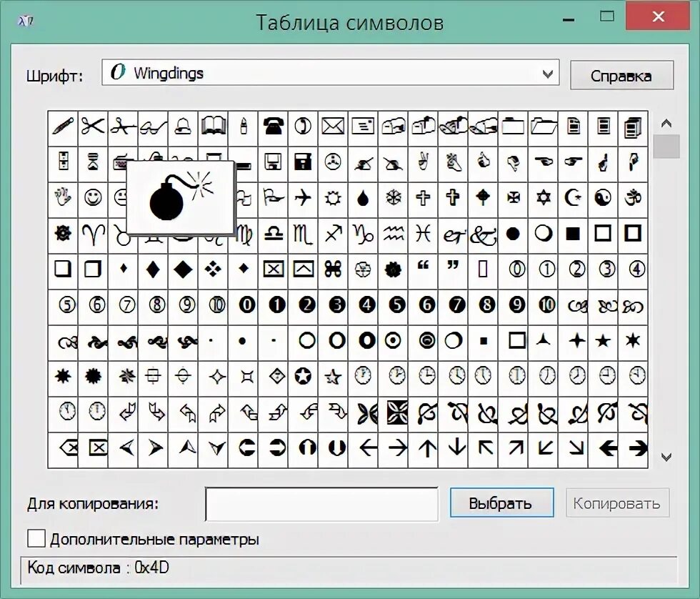Click the Выбрать button

pos(501,503)
